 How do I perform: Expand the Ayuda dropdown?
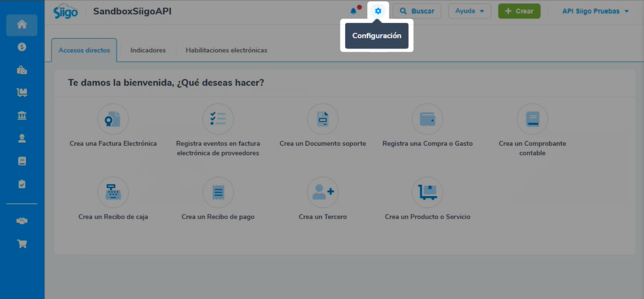469,11
